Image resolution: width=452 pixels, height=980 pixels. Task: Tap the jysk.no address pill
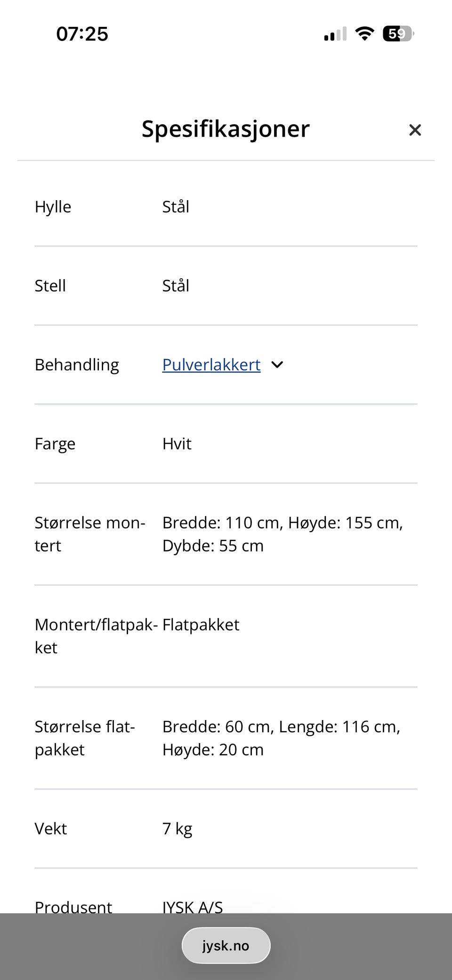coord(226,945)
